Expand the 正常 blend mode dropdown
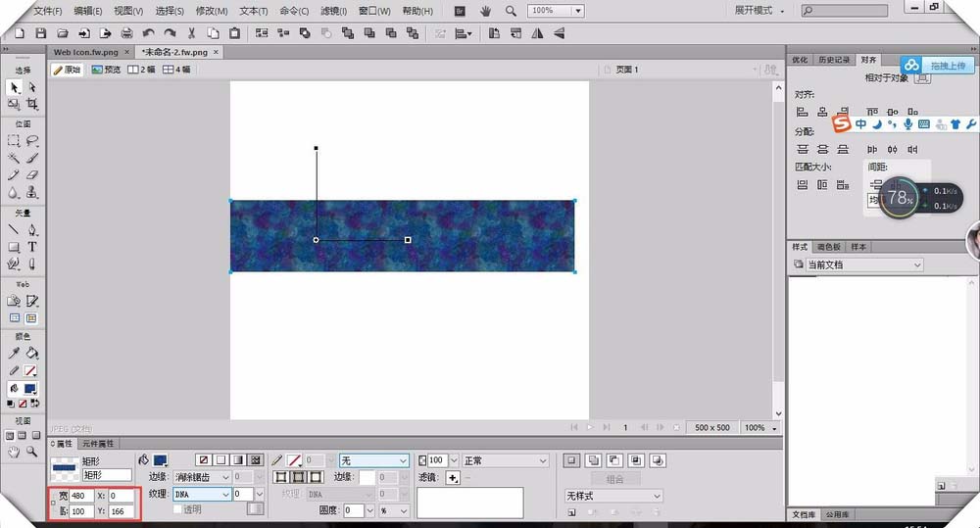The width and height of the screenshot is (980, 528). click(505, 460)
